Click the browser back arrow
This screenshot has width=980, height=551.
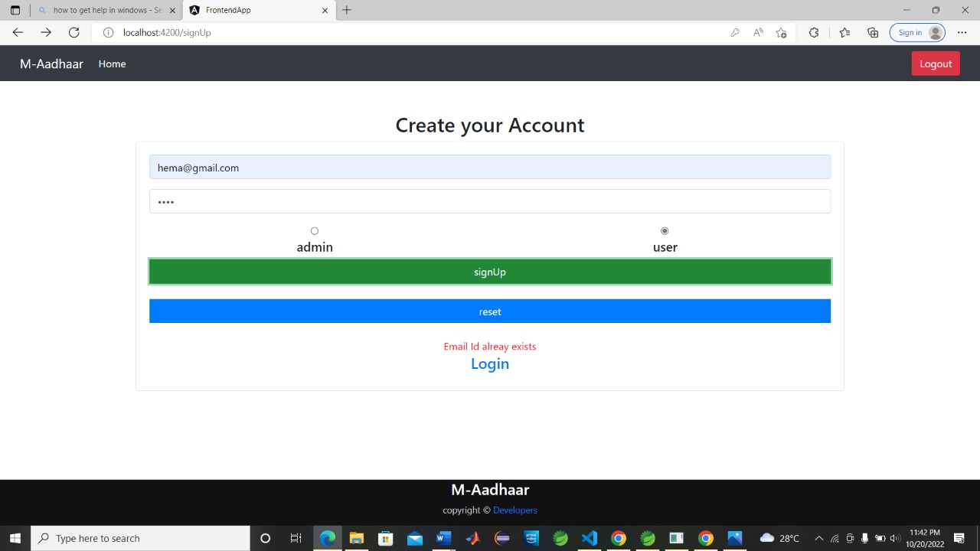[x=18, y=32]
